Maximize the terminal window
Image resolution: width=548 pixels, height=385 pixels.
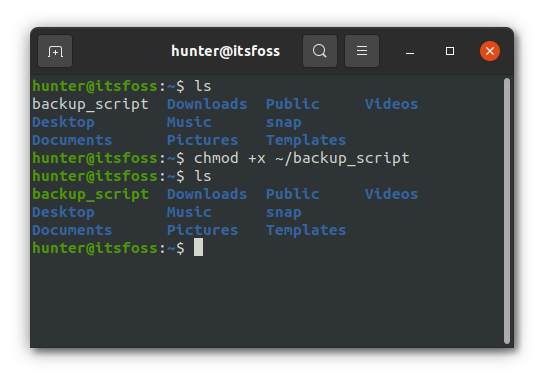[x=450, y=51]
